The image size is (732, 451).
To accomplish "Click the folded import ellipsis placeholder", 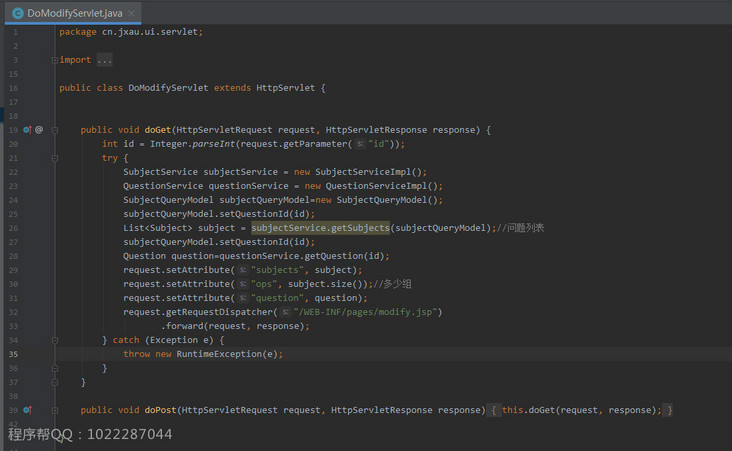I will (x=104, y=60).
